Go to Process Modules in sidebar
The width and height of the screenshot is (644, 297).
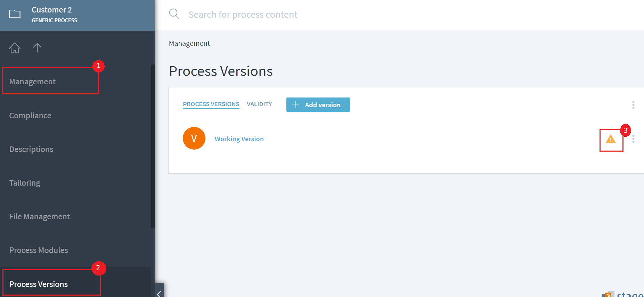click(x=39, y=250)
